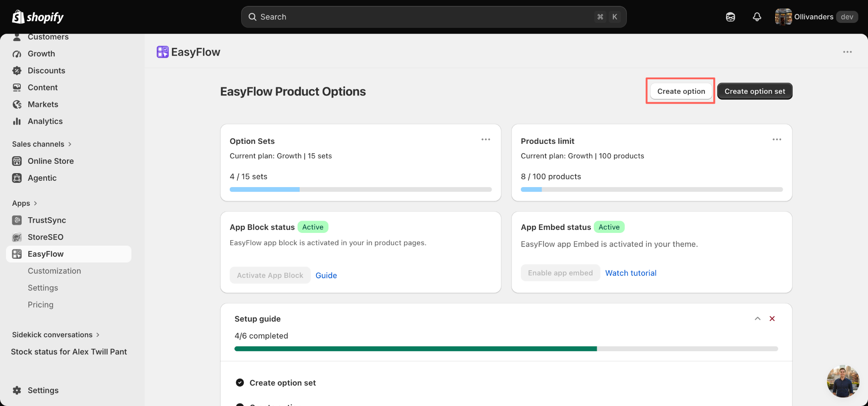The image size is (868, 406).
Task: Click Create option set button
Action: click(x=755, y=91)
